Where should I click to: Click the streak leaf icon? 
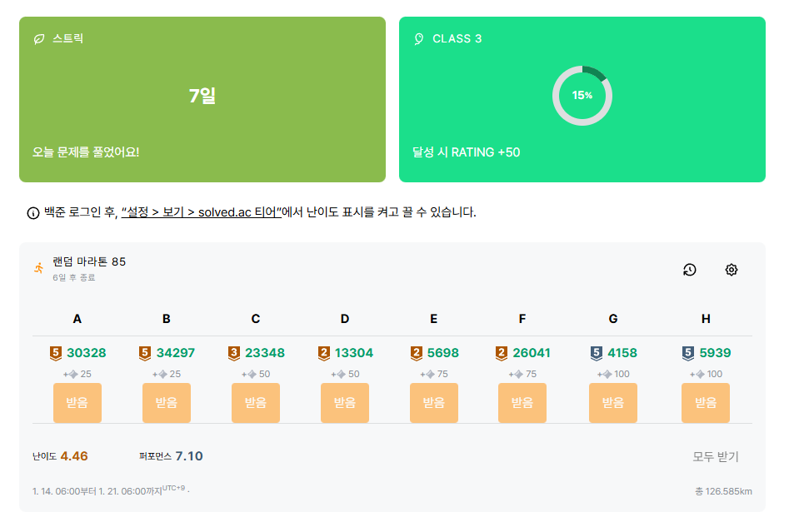(39, 39)
